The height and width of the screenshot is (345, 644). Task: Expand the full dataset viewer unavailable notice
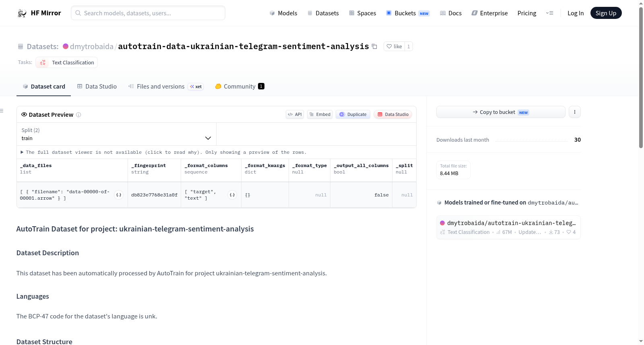(164, 152)
